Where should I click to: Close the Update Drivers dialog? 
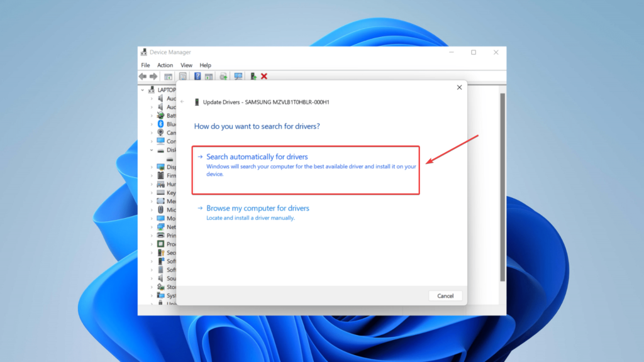pyautogui.click(x=459, y=88)
